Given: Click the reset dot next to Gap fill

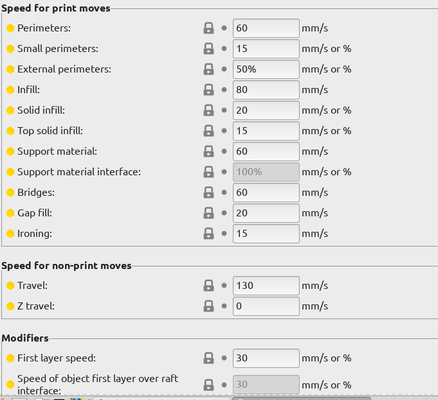Looking at the screenshot, I should (224, 213).
